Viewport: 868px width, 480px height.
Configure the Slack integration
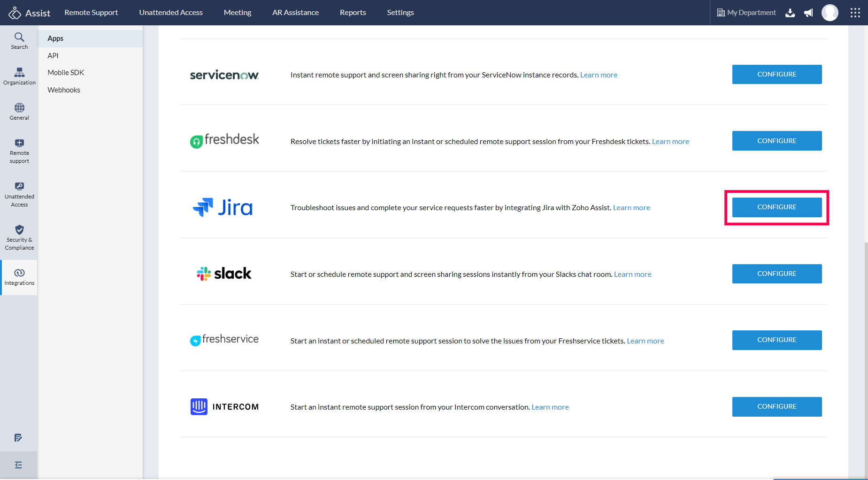tap(776, 274)
